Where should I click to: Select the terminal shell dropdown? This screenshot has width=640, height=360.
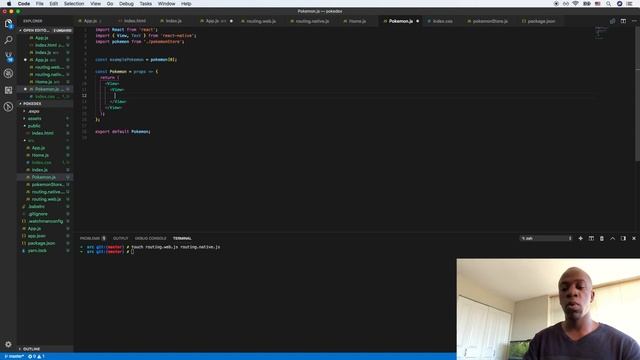tap(546, 238)
